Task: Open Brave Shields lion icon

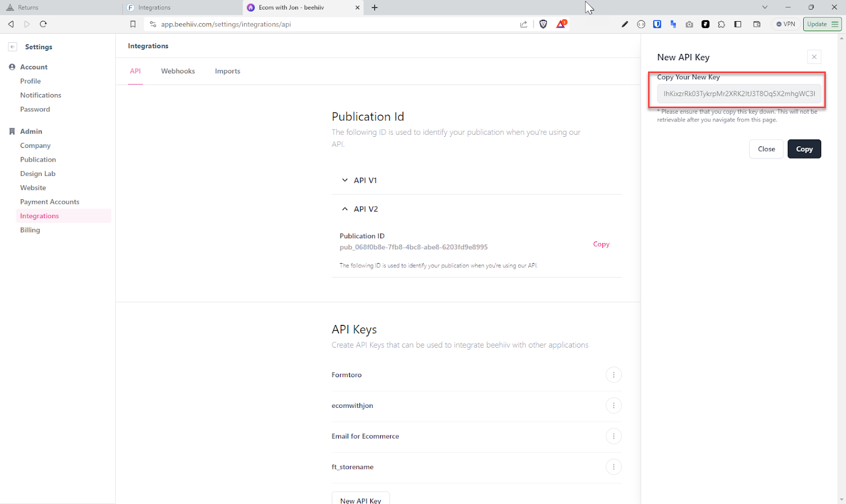Action: [x=543, y=24]
